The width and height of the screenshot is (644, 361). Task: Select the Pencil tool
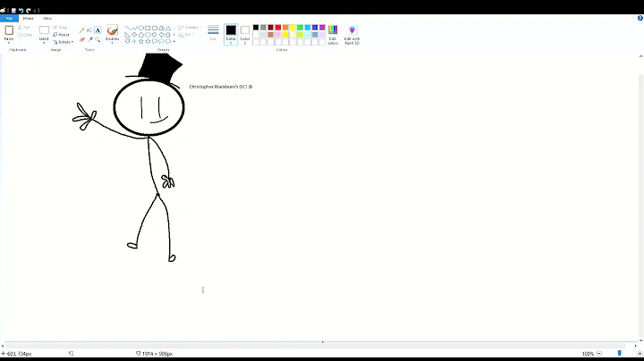point(82,30)
